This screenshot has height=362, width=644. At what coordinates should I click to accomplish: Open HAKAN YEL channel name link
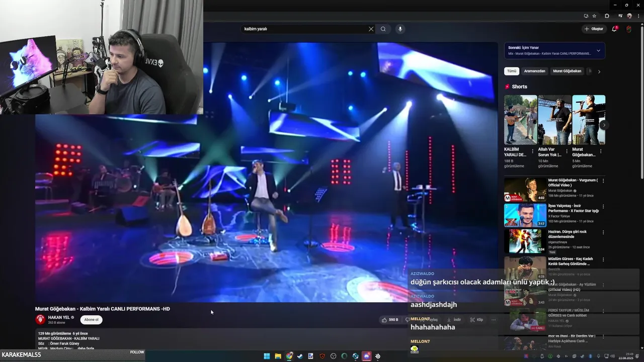[59, 317]
